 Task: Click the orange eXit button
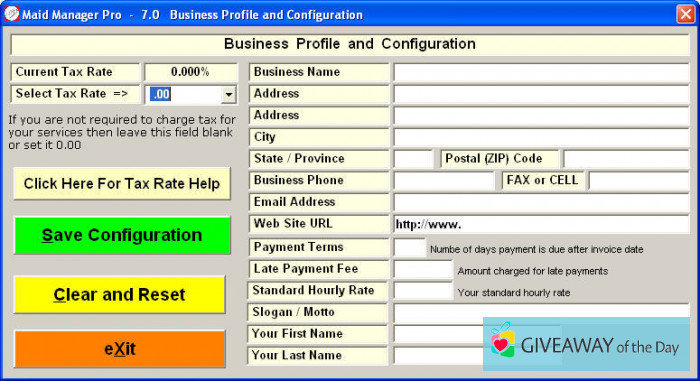coord(119,349)
